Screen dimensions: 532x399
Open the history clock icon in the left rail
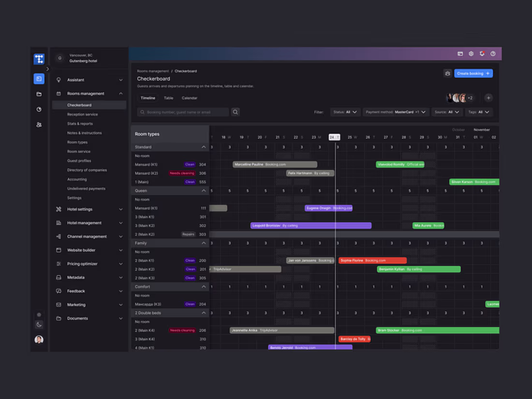pos(39,109)
